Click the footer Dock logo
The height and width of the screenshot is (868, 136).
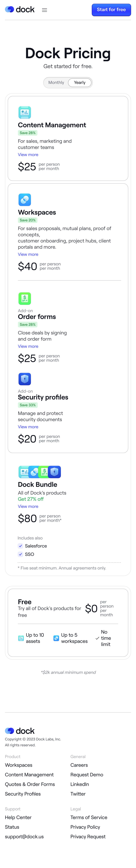coord(20,731)
